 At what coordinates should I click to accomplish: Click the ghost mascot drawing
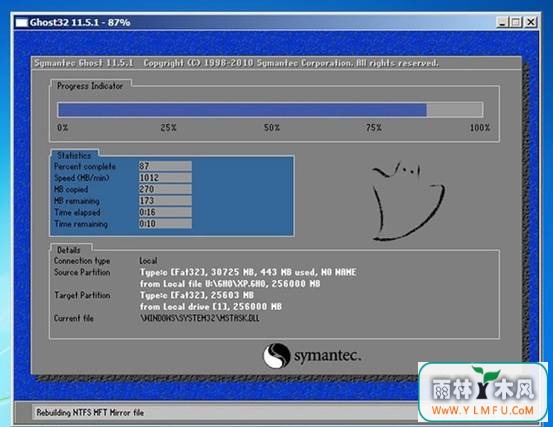[x=408, y=201]
